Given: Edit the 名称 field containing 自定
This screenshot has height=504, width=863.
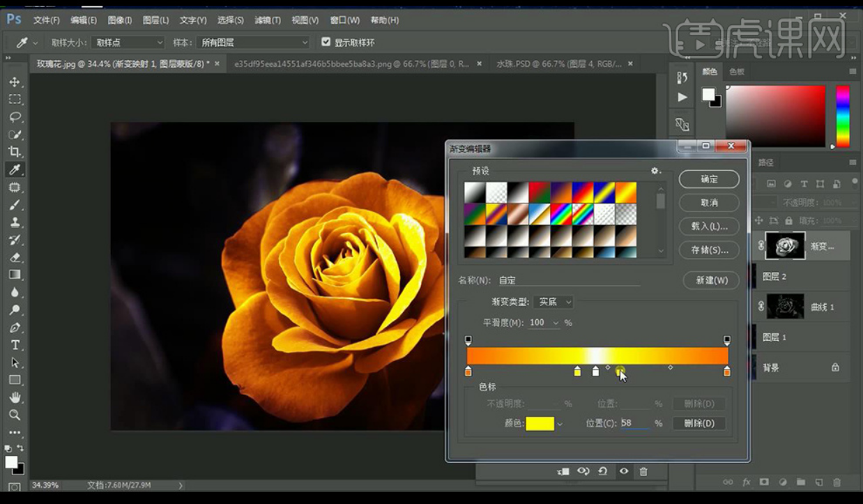Looking at the screenshot, I should tap(569, 280).
